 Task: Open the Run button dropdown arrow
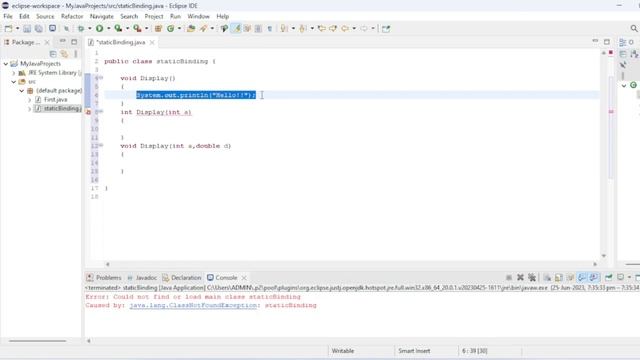tap(109, 28)
